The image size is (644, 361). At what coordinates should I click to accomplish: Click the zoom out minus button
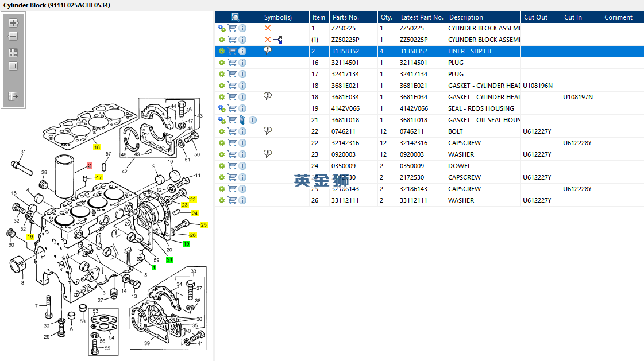pyautogui.click(x=13, y=36)
